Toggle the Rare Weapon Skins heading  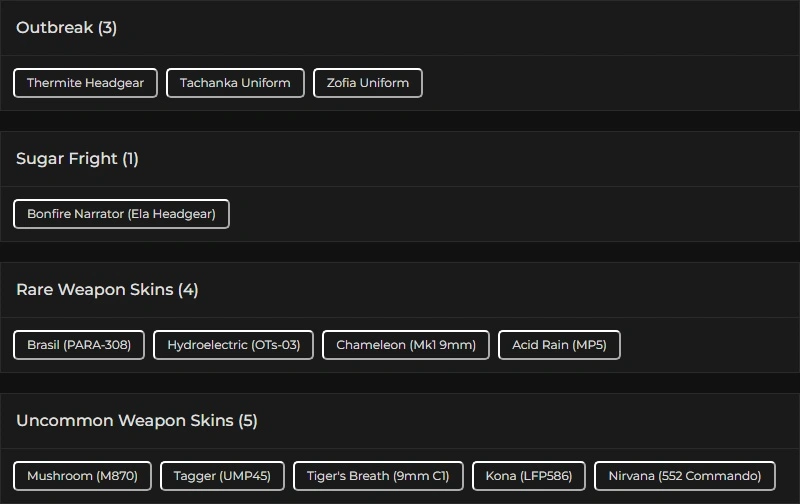[95, 290]
